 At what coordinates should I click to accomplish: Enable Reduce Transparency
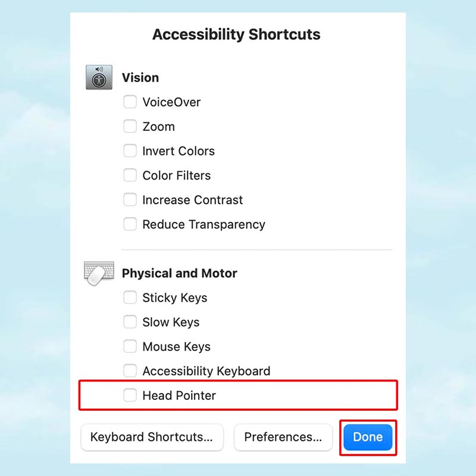coord(130,224)
